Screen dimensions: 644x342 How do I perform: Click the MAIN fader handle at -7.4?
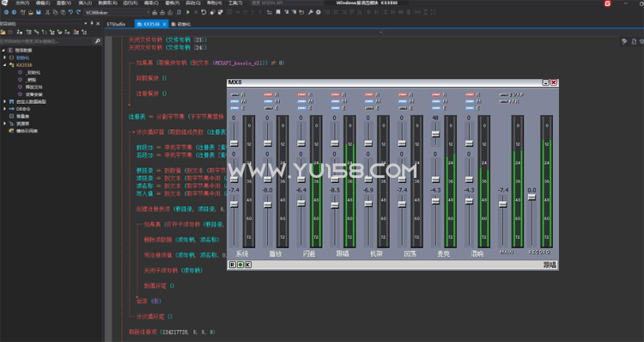[x=502, y=204]
